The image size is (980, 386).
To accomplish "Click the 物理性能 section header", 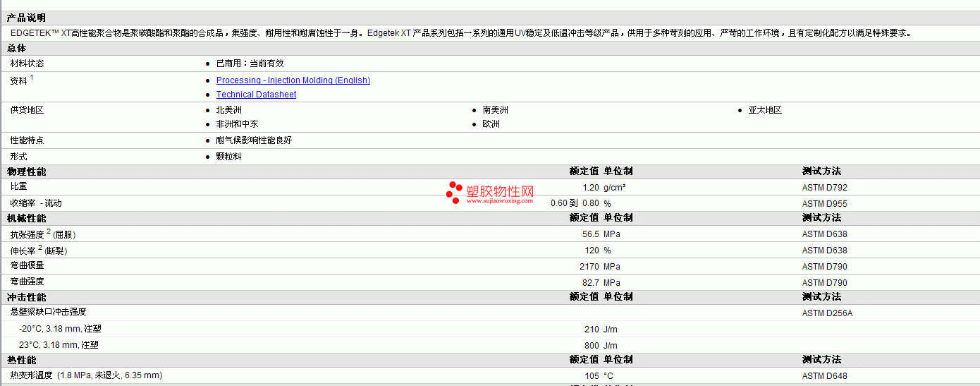I will pyautogui.click(x=27, y=171).
